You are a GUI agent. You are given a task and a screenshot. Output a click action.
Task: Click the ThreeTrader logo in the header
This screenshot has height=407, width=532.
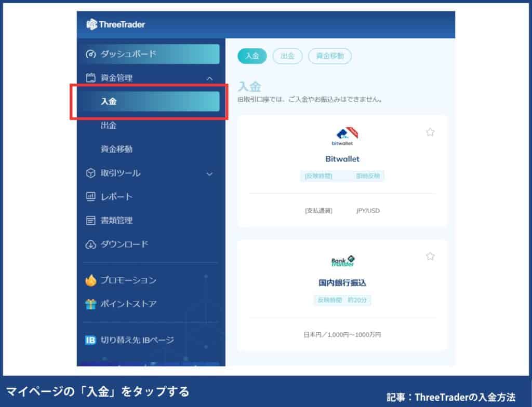[x=115, y=23]
